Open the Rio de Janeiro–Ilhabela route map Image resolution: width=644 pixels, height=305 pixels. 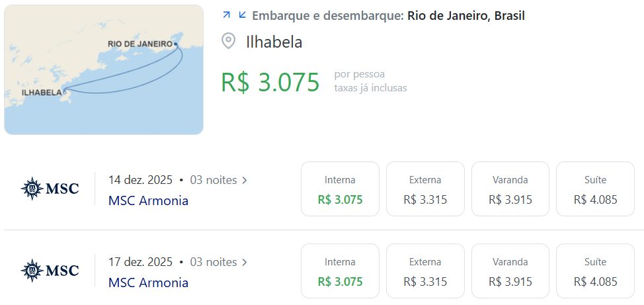[104, 70]
